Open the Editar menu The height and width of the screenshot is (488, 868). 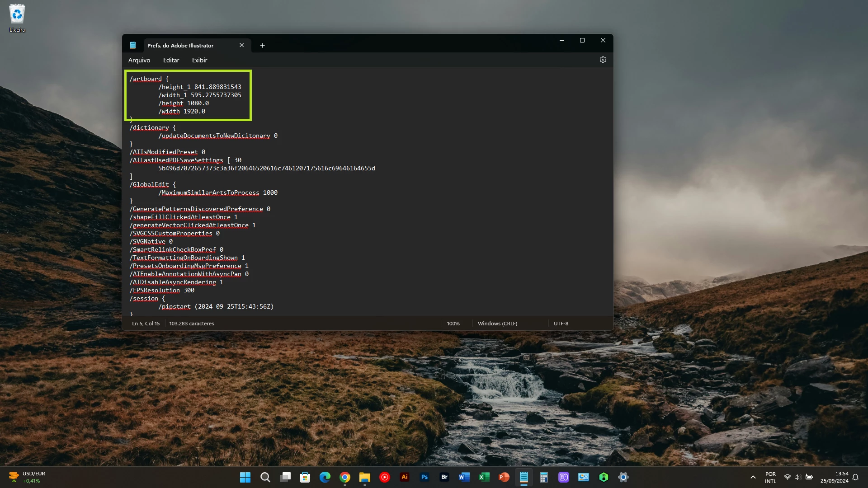point(171,60)
